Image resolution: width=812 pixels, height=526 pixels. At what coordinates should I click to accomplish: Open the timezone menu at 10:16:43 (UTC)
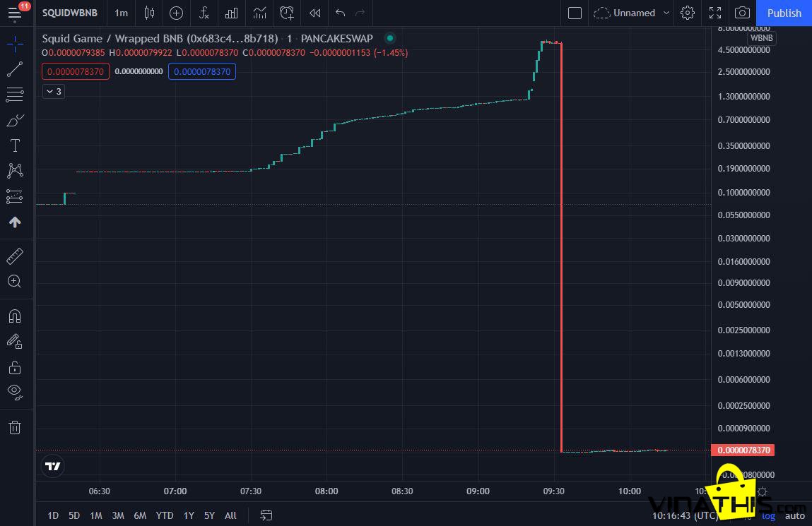[685, 515]
